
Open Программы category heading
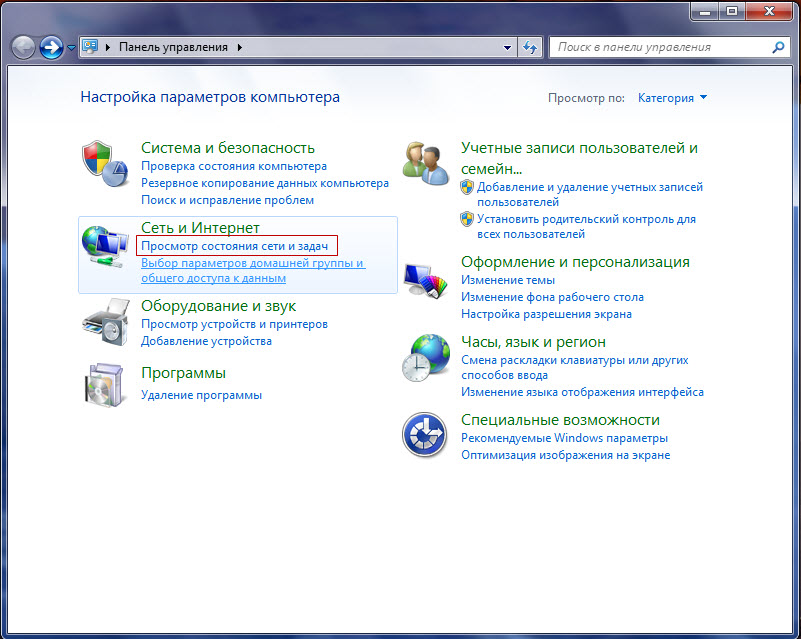pos(183,373)
